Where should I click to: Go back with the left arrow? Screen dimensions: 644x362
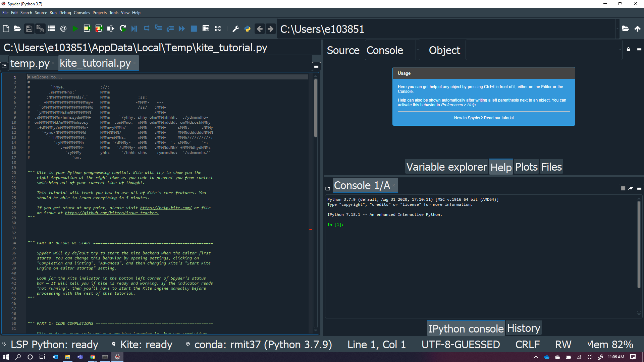[259, 29]
